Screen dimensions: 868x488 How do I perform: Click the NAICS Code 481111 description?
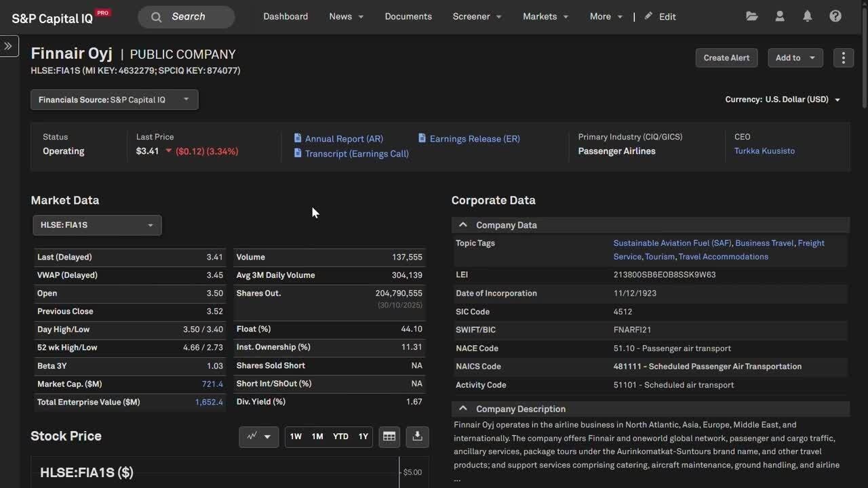point(707,366)
